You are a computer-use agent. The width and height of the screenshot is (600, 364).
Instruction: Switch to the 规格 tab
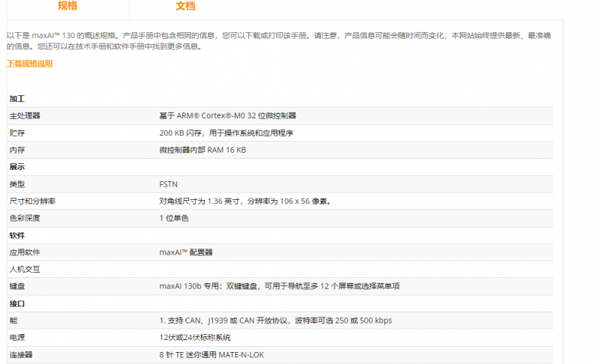pyautogui.click(x=67, y=6)
